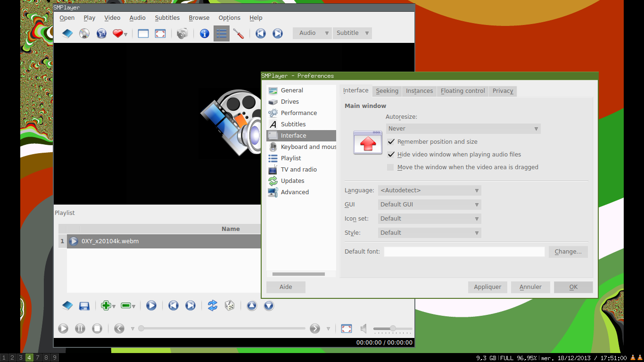
Task: Click the OK button in Preferences
Action: click(x=573, y=287)
